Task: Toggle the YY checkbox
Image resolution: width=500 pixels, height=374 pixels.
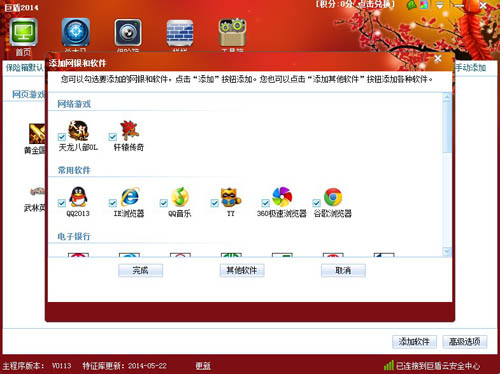Action: point(215,203)
